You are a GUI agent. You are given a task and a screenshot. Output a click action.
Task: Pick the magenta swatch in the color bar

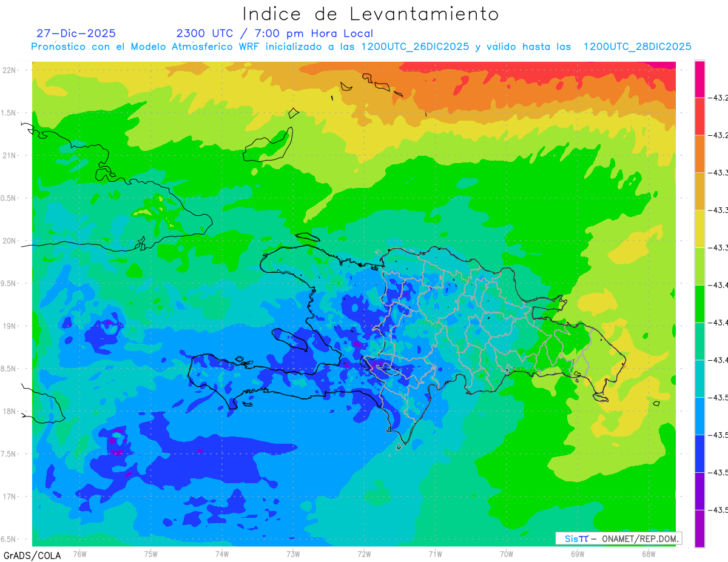pyautogui.click(x=699, y=79)
